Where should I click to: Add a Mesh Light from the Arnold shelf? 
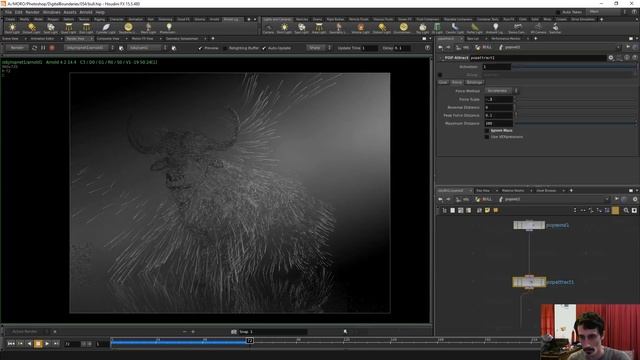point(148,28)
